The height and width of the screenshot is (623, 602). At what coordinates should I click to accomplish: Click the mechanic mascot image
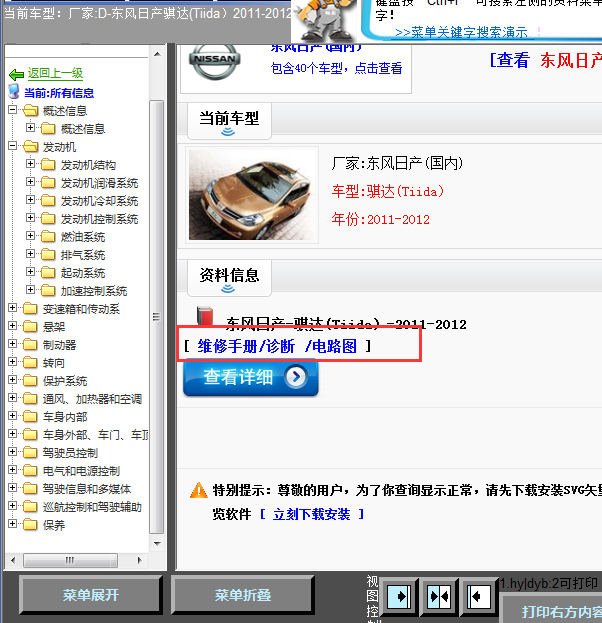324,20
